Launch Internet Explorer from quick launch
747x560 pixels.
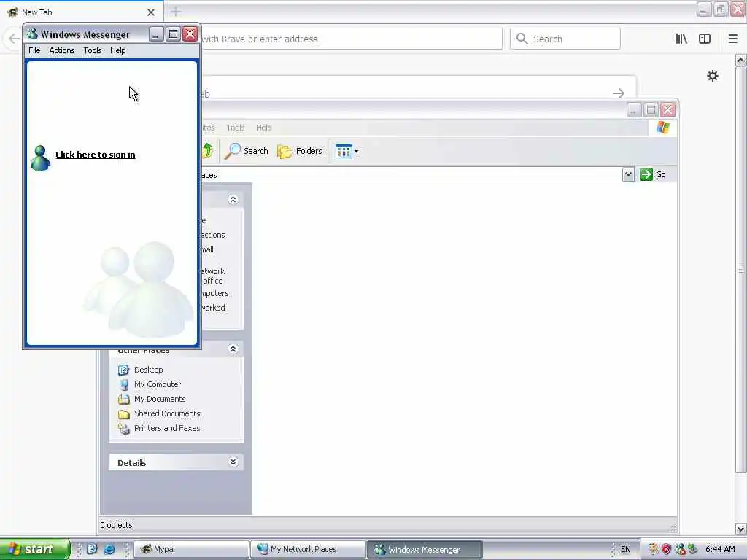click(109, 549)
